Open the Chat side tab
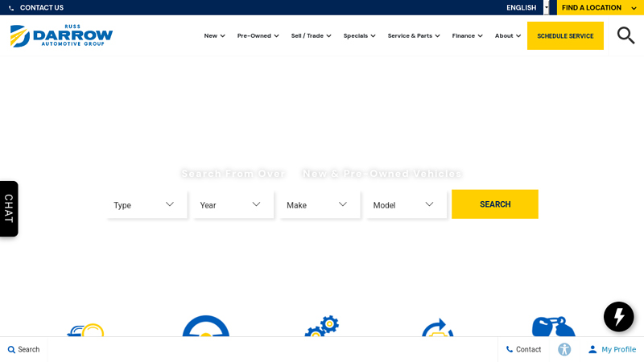The image size is (644, 362). pos(9,208)
